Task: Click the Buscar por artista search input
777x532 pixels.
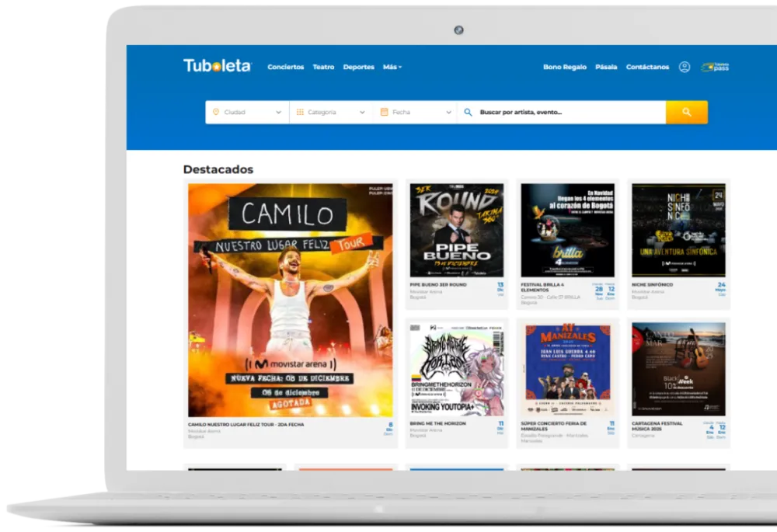Action: (x=544, y=112)
